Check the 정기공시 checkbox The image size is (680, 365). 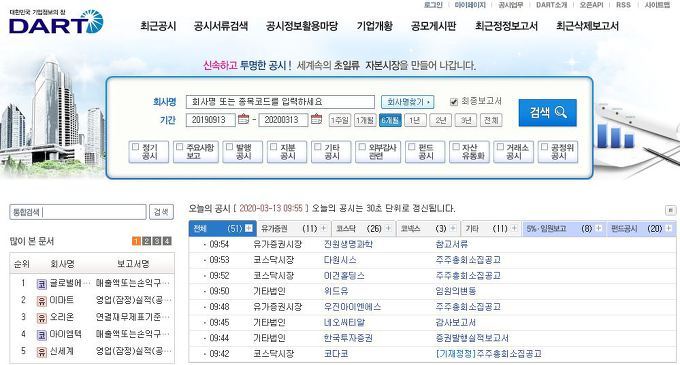(135, 147)
